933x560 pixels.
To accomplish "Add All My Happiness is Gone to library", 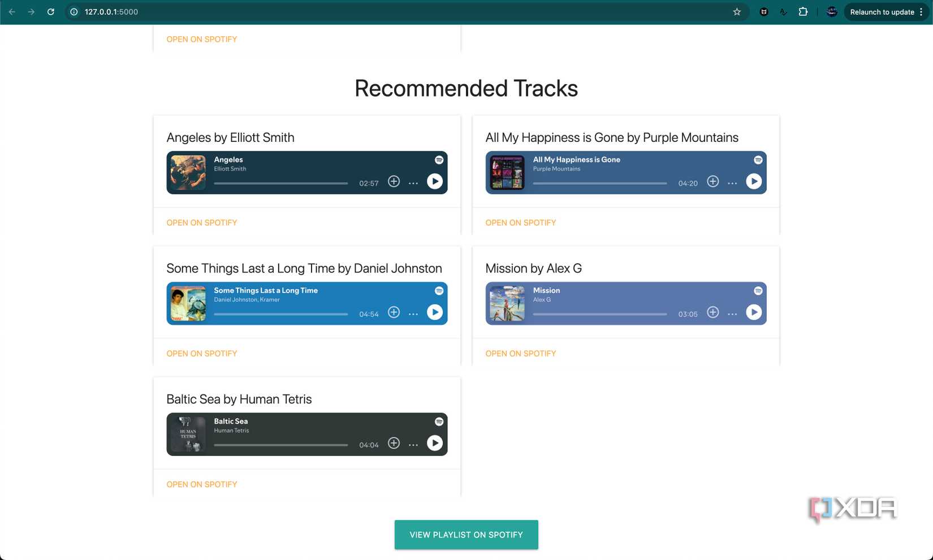I will 712,181.
